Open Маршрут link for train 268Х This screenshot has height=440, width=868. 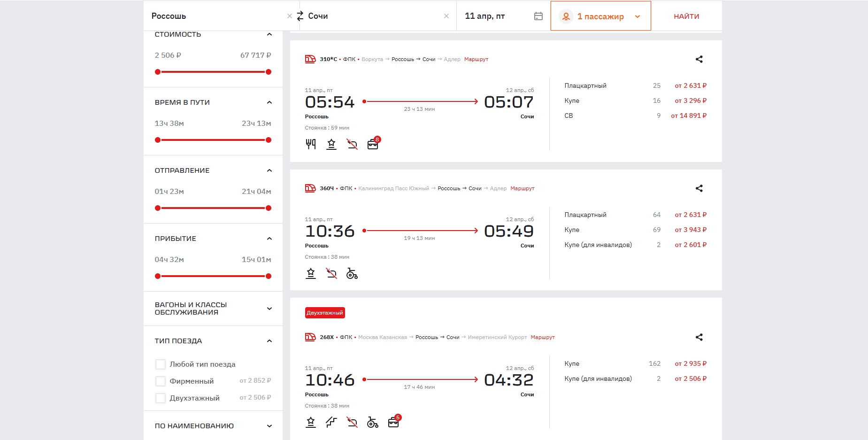542,337
